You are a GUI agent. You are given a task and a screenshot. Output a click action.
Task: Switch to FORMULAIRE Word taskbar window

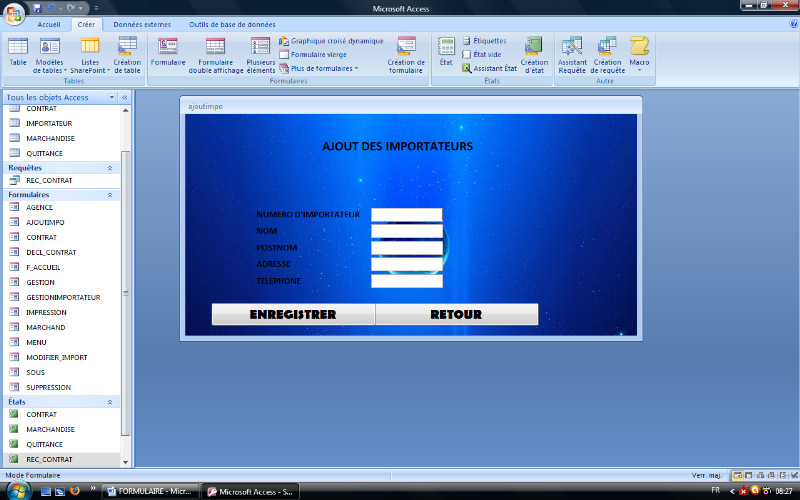[151, 491]
